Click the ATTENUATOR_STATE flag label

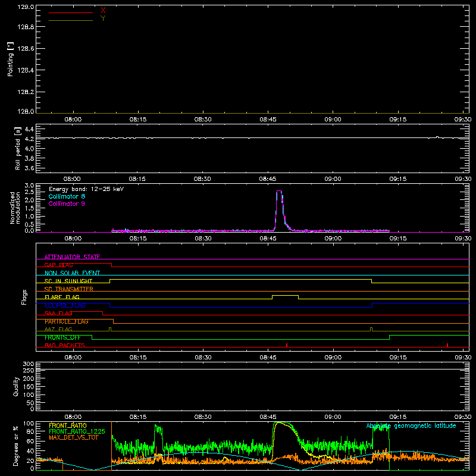pyautogui.click(x=72, y=257)
